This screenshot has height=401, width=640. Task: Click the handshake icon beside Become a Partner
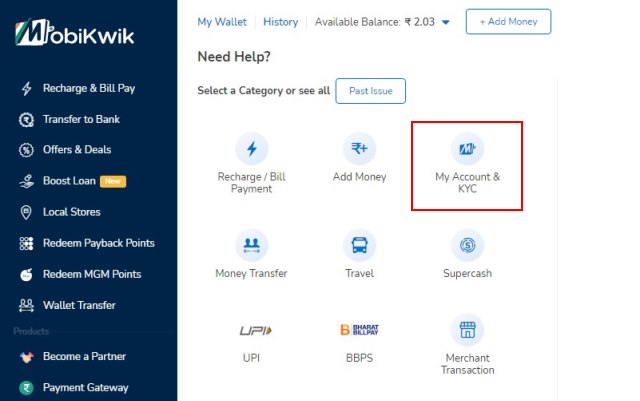point(27,357)
